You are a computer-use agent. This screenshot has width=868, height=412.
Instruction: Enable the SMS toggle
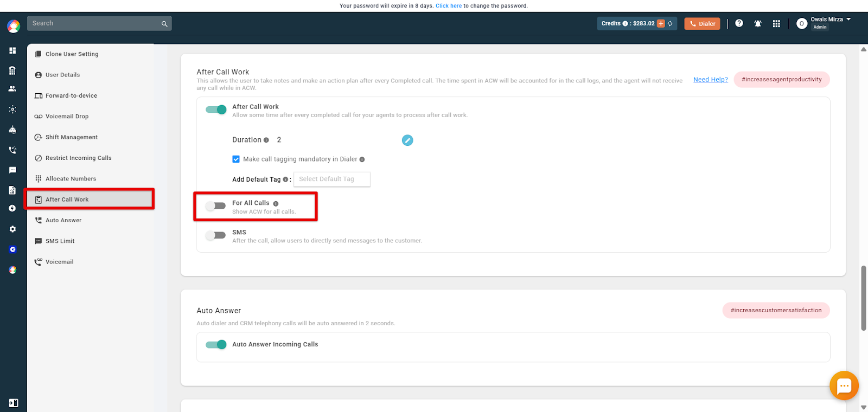pos(216,235)
